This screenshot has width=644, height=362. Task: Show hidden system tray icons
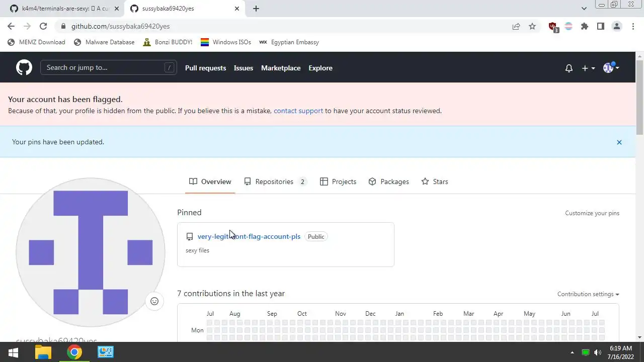(x=572, y=352)
